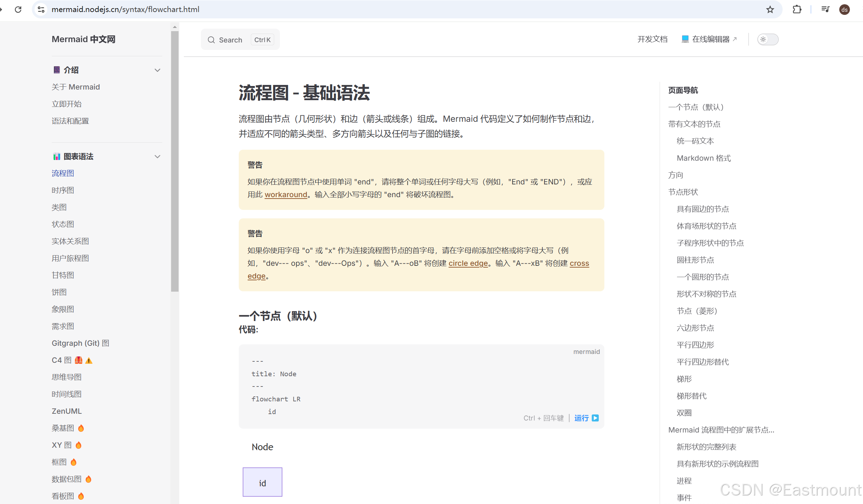Screen dimensions: 863x504
Task: Open 甘特图 from the sidebar list
Action: click(63, 275)
